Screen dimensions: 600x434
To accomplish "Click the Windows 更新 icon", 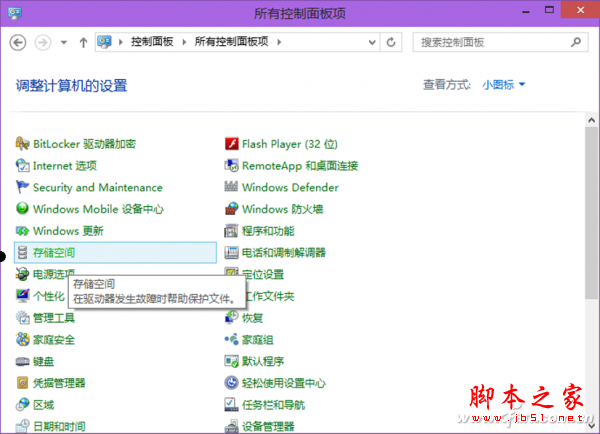I will (x=23, y=231).
